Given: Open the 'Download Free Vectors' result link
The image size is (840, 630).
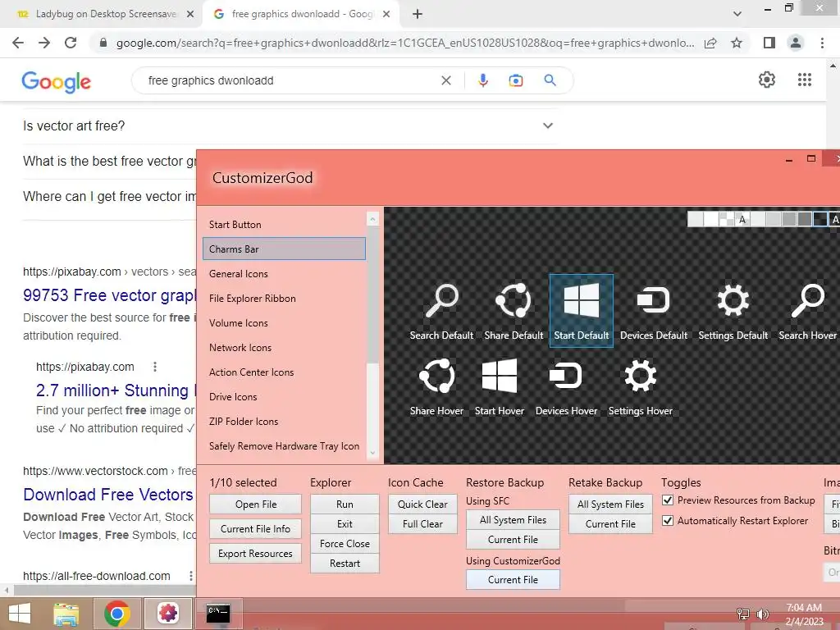Looking at the screenshot, I should click(108, 495).
